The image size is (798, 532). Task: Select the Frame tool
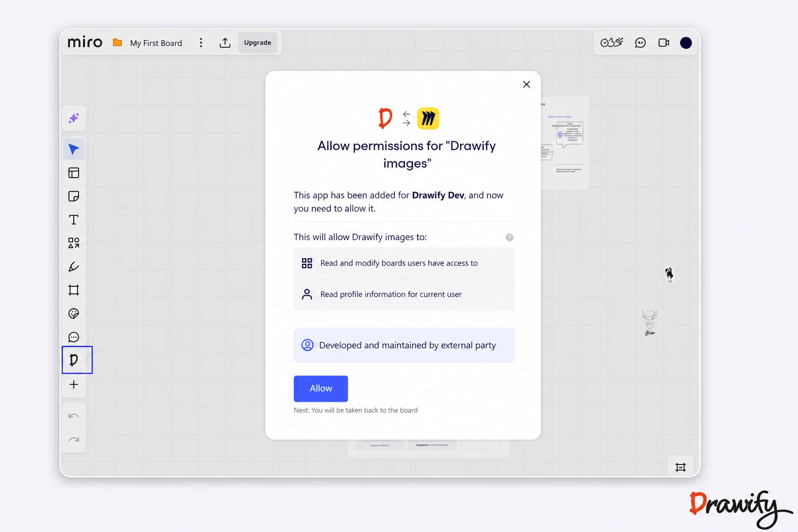(74, 290)
